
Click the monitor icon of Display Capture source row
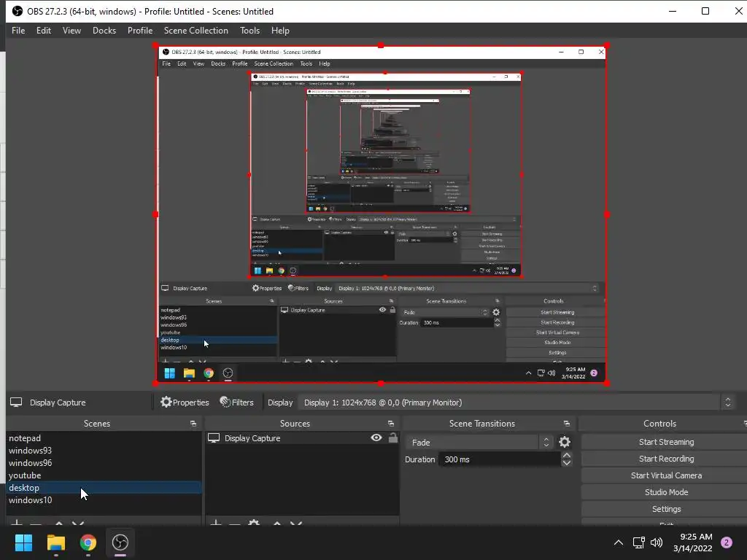pyautogui.click(x=214, y=438)
